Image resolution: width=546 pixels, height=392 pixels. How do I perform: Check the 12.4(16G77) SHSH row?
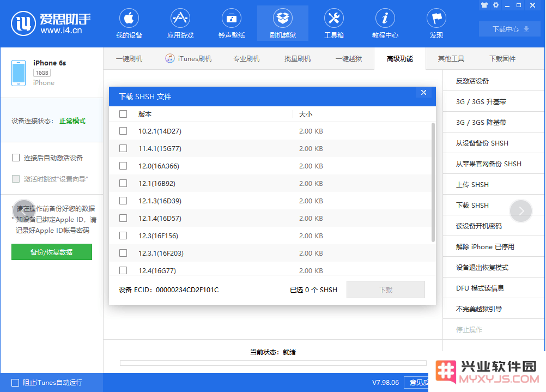(x=123, y=270)
